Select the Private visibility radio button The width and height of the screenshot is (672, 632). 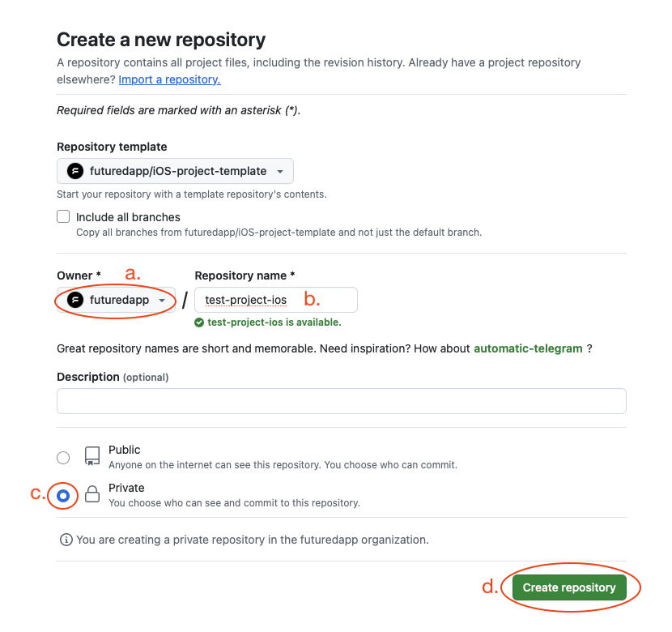pyautogui.click(x=63, y=496)
